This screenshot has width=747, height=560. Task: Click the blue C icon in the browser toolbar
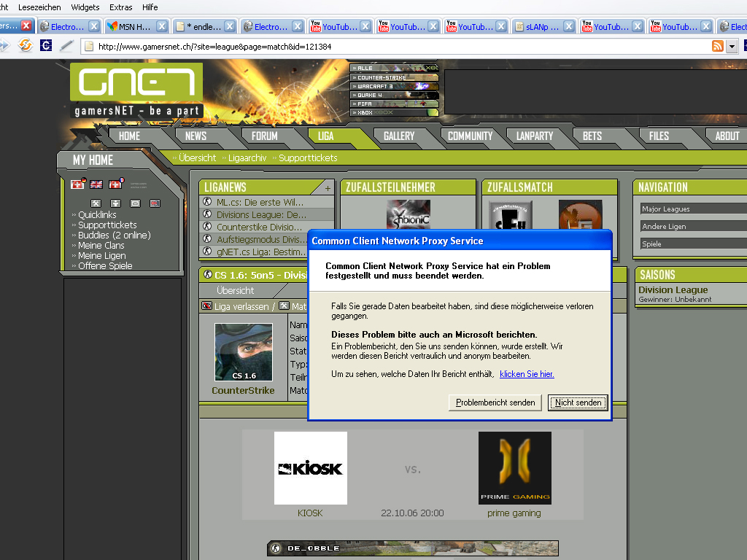click(46, 46)
